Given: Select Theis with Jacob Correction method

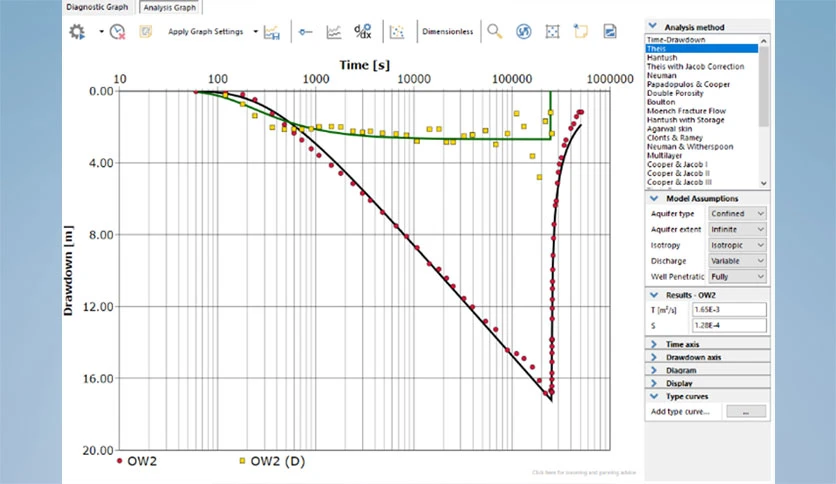Looking at the screenshot, I should click(695, 67).
